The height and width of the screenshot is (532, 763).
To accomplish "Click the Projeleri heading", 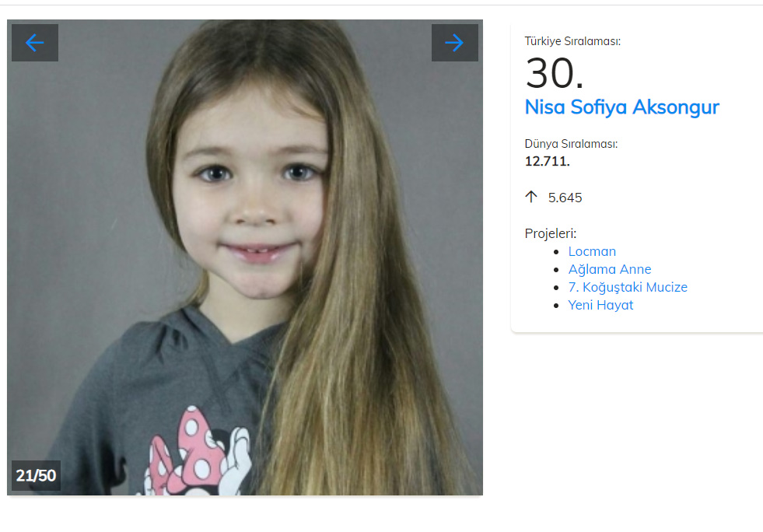I will [x=551, y=233].
